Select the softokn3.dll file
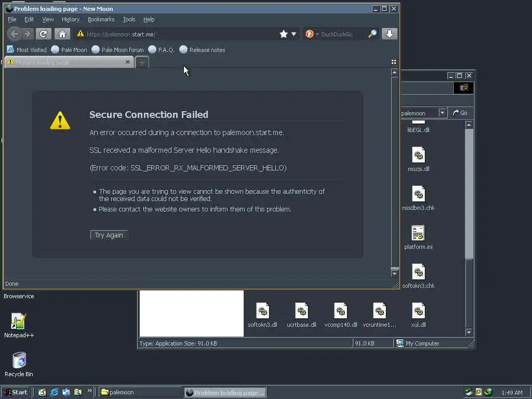This screenshot has height=399, width=532. 262,315
